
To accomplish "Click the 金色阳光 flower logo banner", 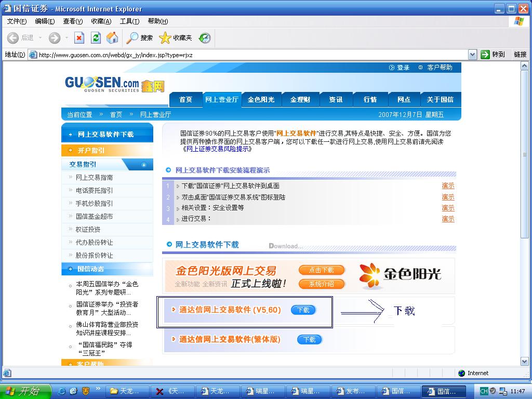I will coord(401,275).
